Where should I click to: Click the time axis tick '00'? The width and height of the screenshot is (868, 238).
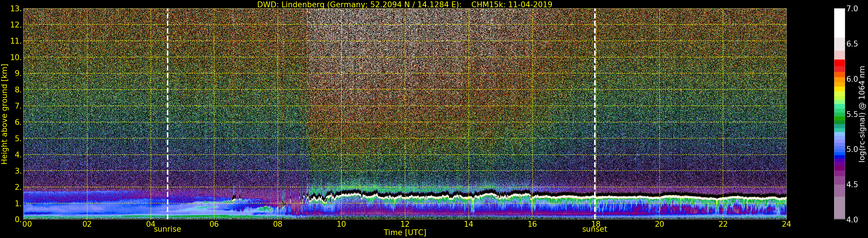27,224
